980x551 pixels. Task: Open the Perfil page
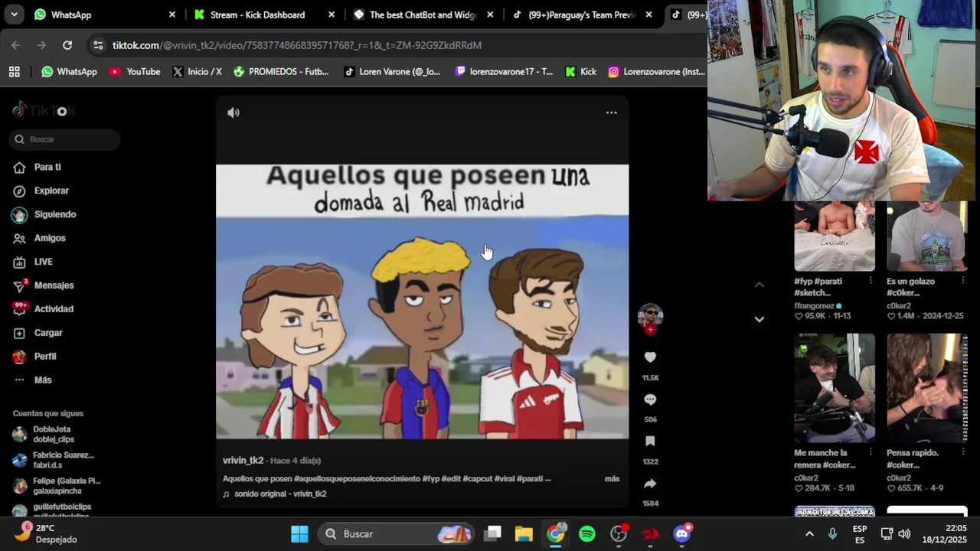(x=45, y=357)
